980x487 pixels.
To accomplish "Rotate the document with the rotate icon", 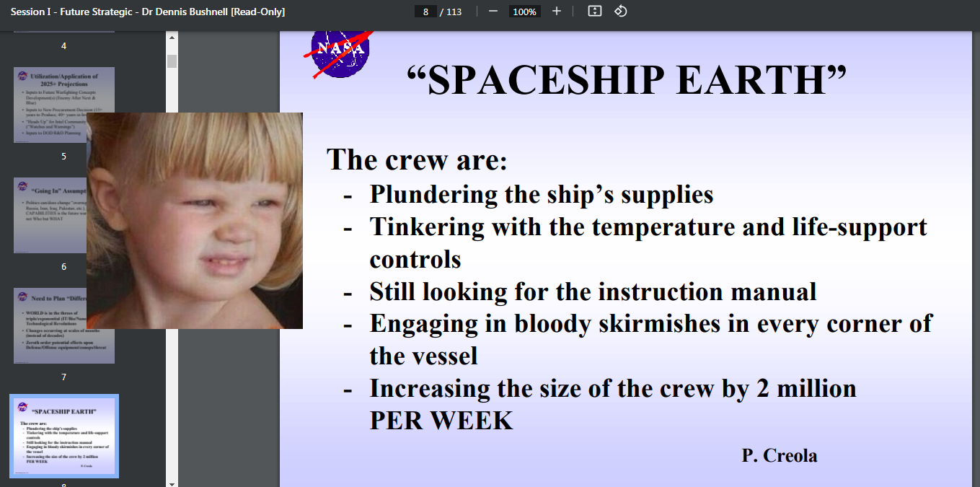I will pos(620,12).
